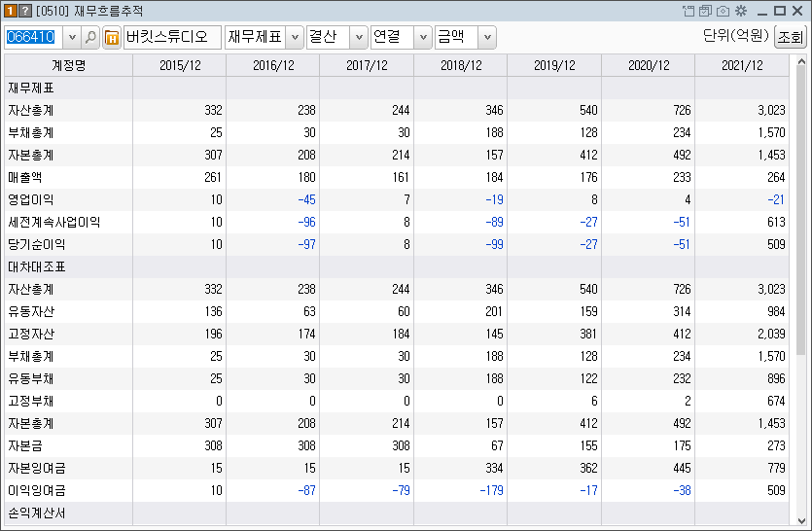Viewport: 812px width, 531px height.
Task: Click the pin window icon in title bar
Action: click(x=688, y=11)
